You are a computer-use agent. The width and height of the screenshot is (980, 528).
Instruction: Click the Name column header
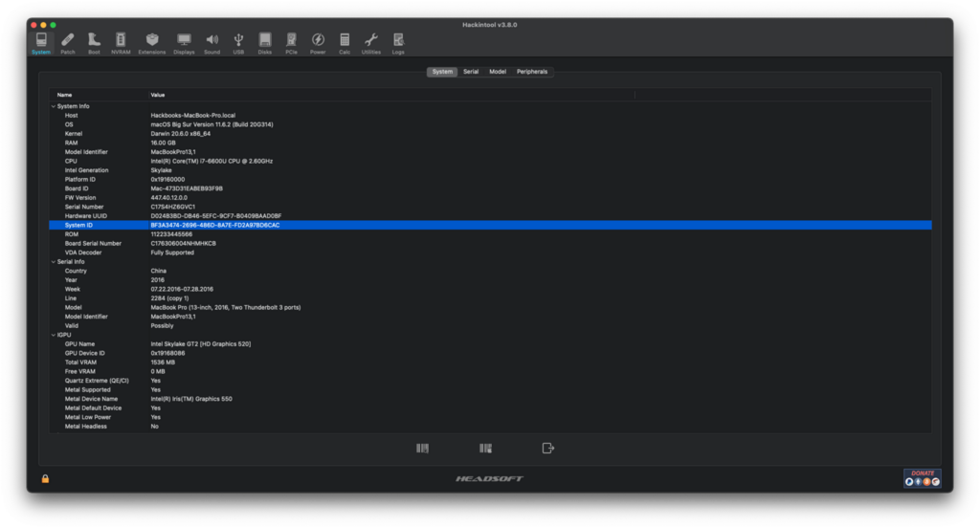click(x=99, y=95)
